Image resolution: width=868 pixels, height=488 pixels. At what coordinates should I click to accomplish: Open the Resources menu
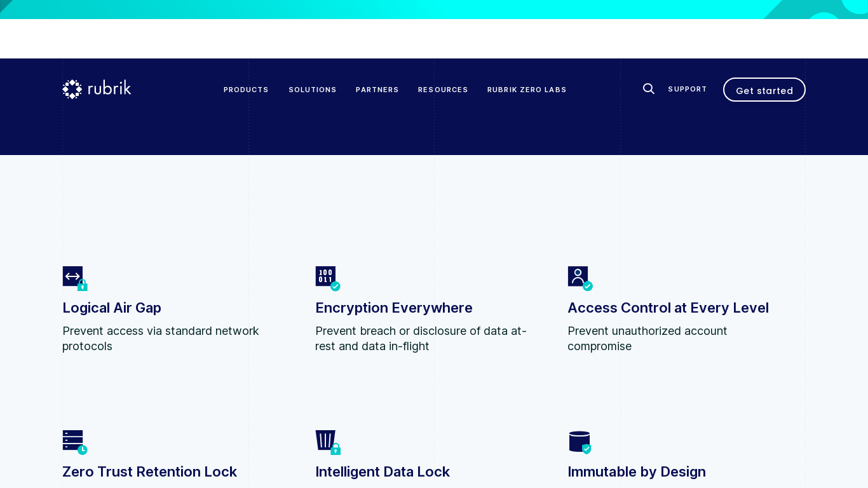click(443, 90)
